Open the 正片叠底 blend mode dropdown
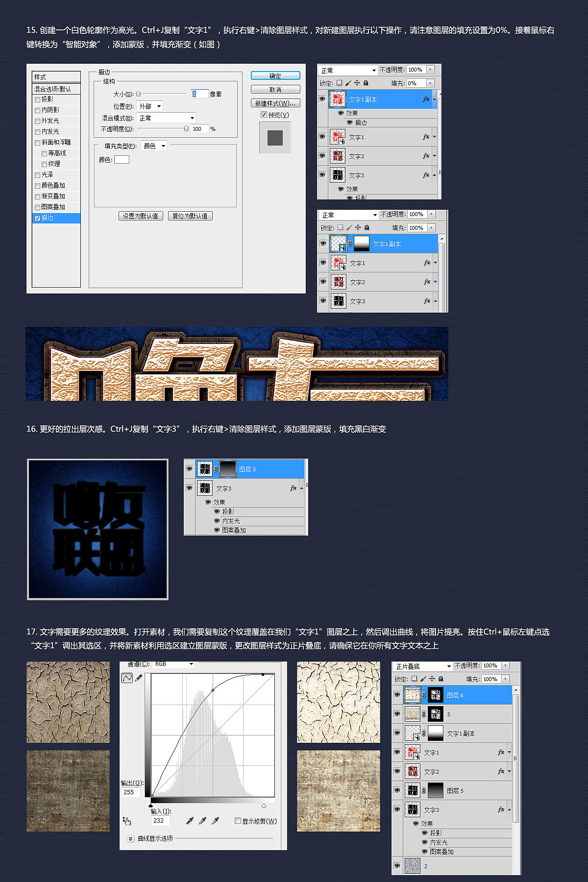The width and height of the screenshot is (588, 882). tap(423, 666)
